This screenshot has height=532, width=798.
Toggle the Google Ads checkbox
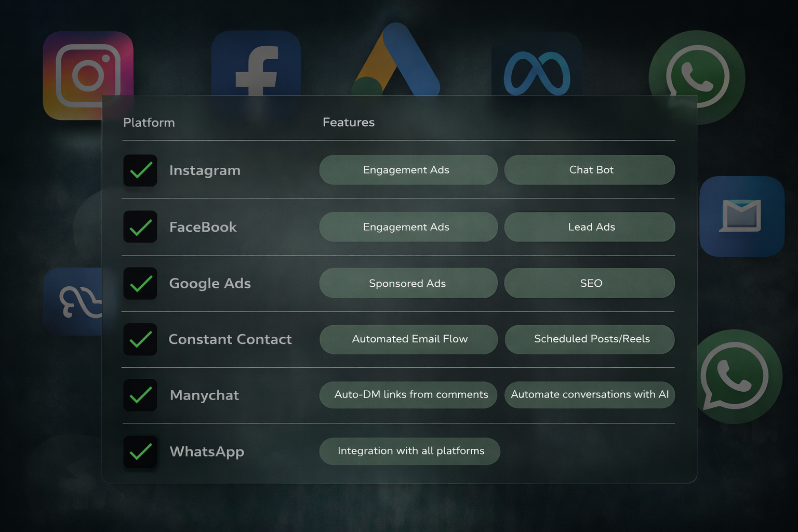tap(140, 283)
